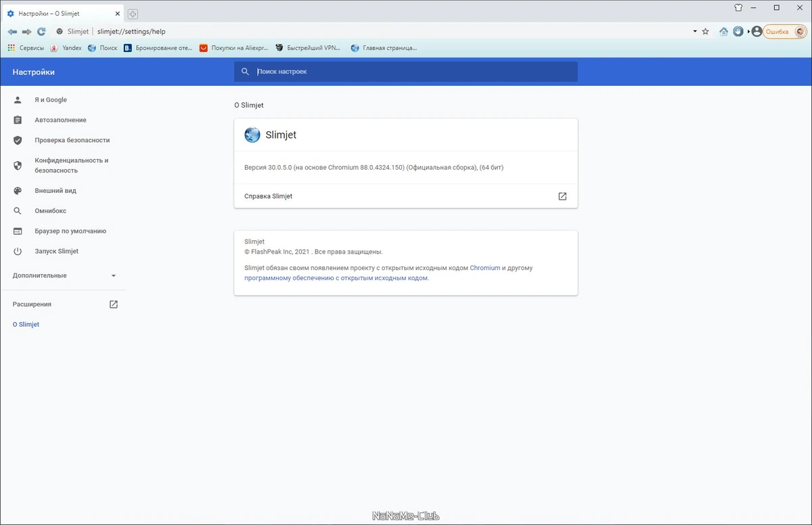Select the 'Настройки – О Slimjet' tab
Screen dimensions: 812x525
tap(62, 13)
